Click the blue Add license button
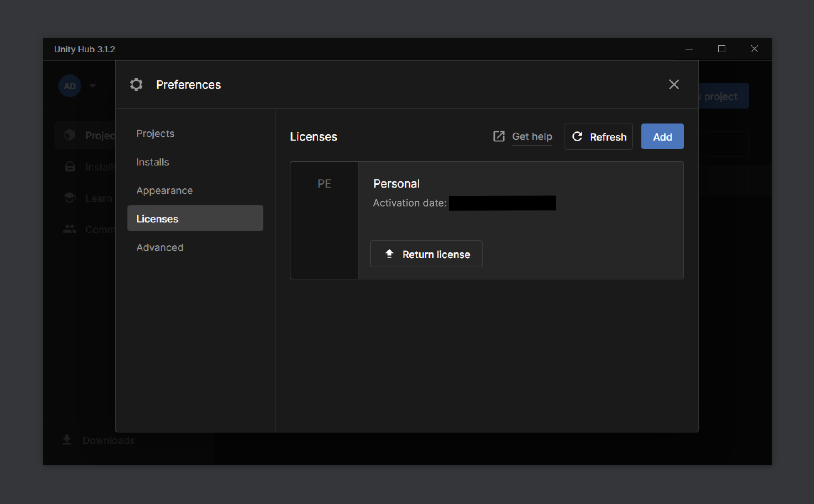The width and height of the screenshot is (814, 504). pos(662,136)
